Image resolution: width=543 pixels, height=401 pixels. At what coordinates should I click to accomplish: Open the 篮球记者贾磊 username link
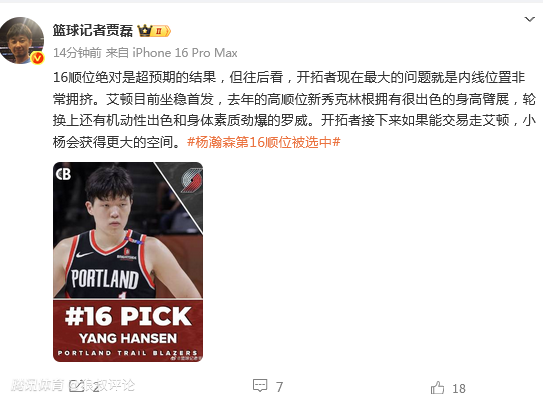(92, 30)
